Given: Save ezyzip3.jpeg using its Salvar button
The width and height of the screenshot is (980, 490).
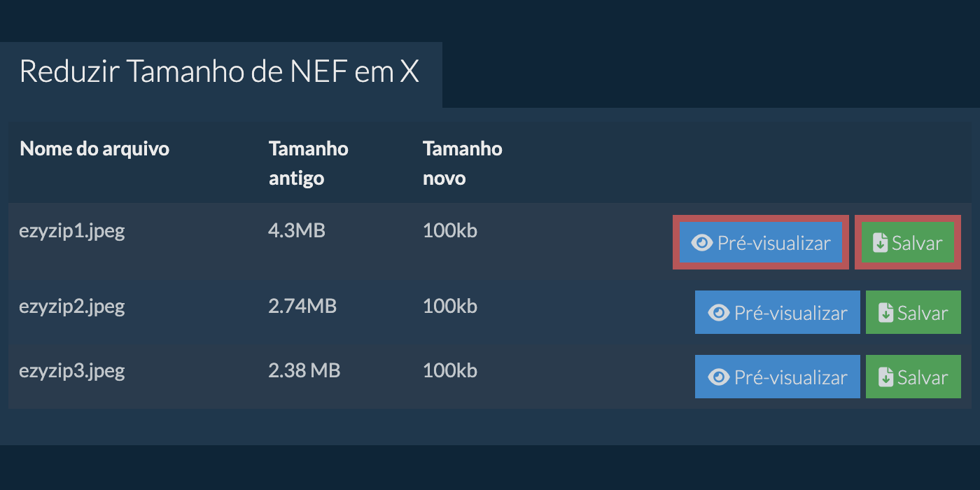Looking at the screenshot, I should click(x=913, y=377).
